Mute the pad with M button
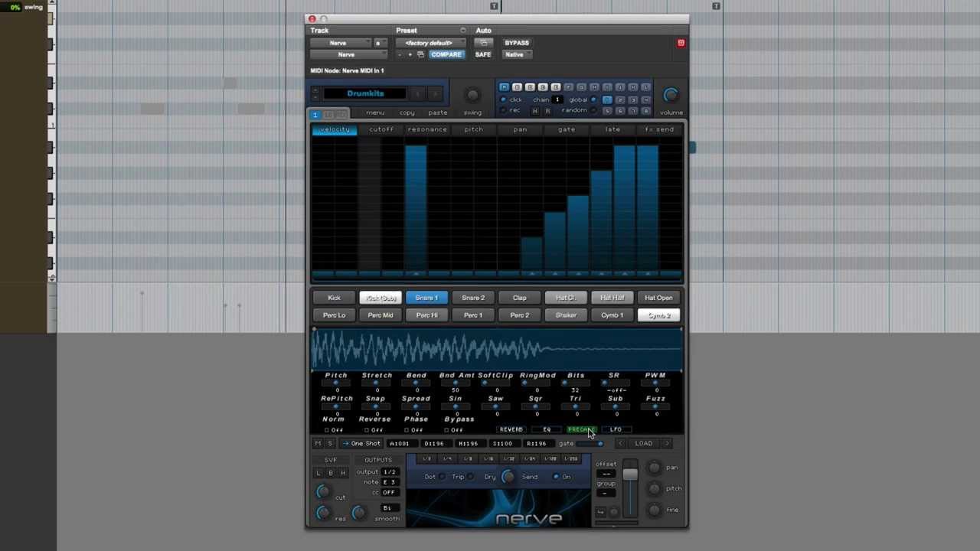This screenshot has height=551, width=980. 318,444
